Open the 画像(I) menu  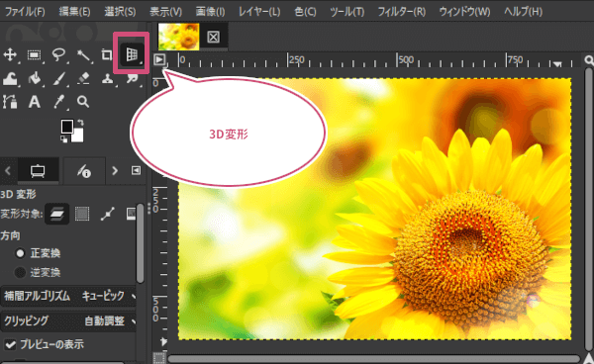[210, 11]
